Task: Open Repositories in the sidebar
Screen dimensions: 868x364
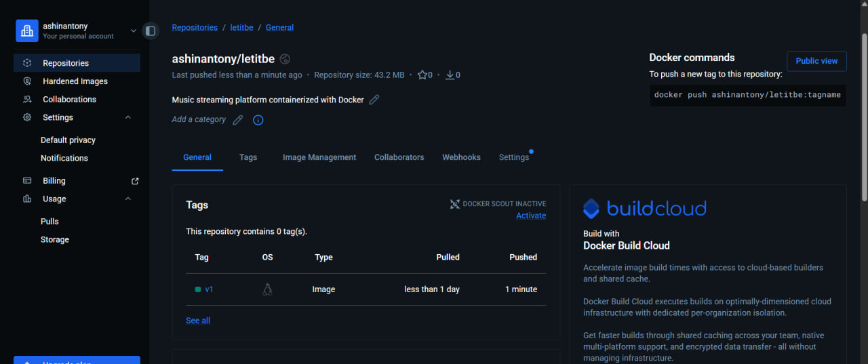Action: coord(77,63)
